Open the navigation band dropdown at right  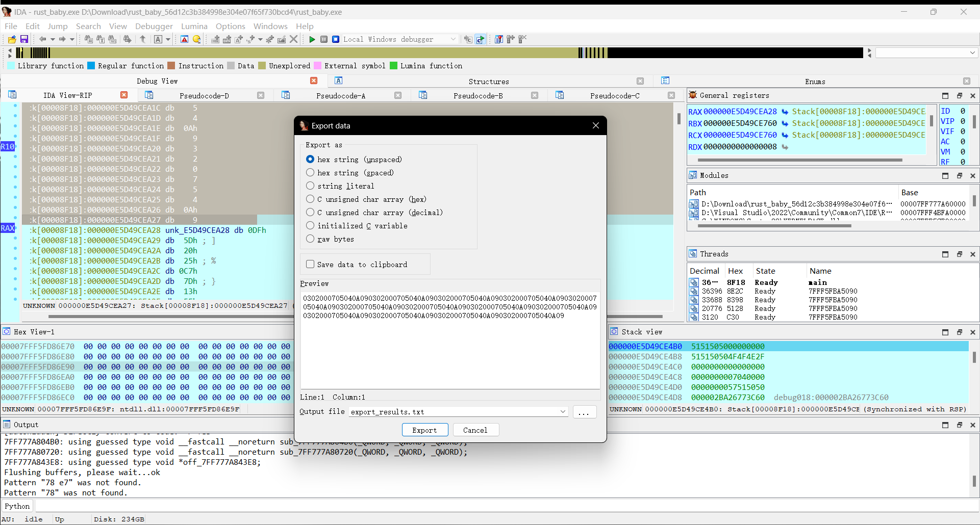pos(972,52)
